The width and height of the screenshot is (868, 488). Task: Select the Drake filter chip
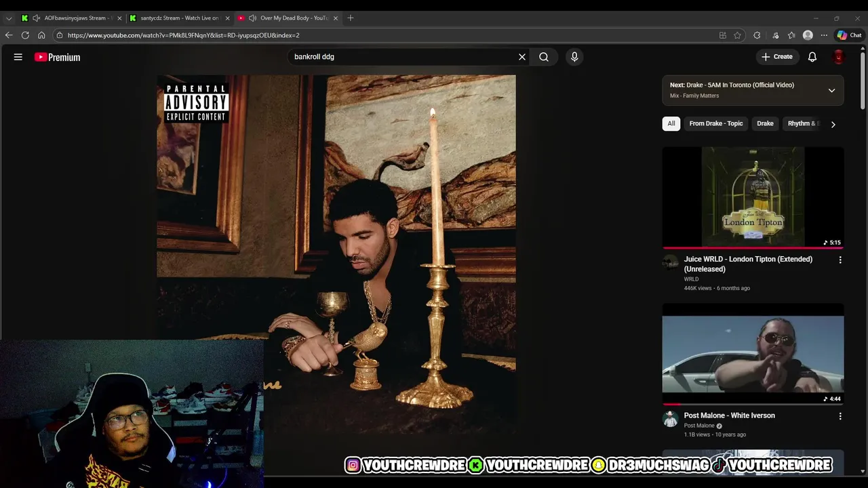click(765, 123)
